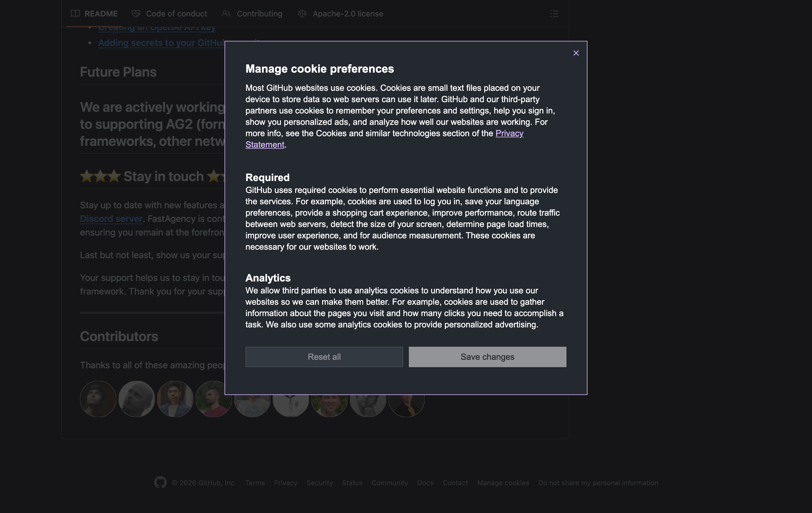This screenshot has width=812, height=513.
Task: Click Manage cookies in the footer
Action: pyautogui.click(x=503, y=483)
